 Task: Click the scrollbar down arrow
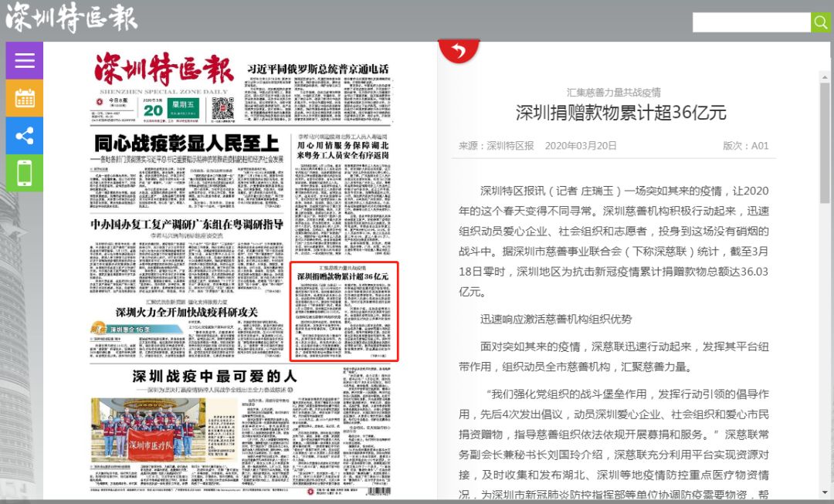[825, 493]
